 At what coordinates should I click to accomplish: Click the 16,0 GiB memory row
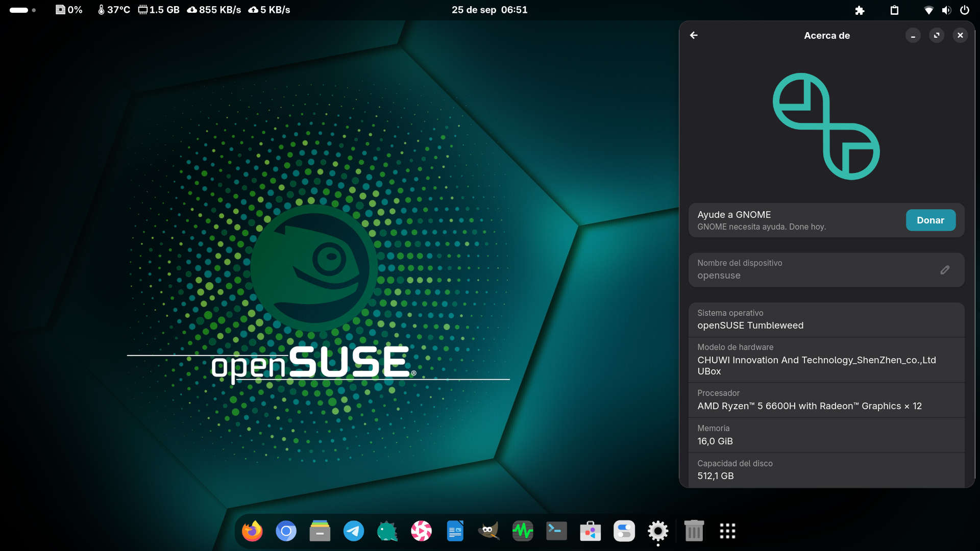tap(826, 435)
